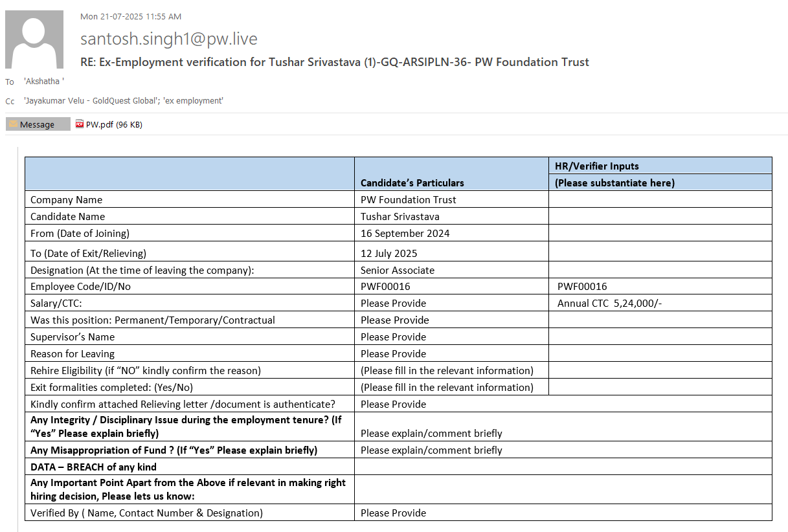Click '(Please substantiate here)' header text
The image size is (788, 532).
pyautogui.click(x=614, y=183)
